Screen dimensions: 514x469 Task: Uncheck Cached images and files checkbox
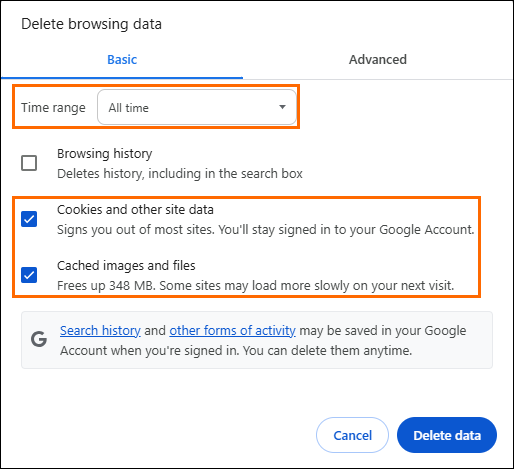pos(29,275)
